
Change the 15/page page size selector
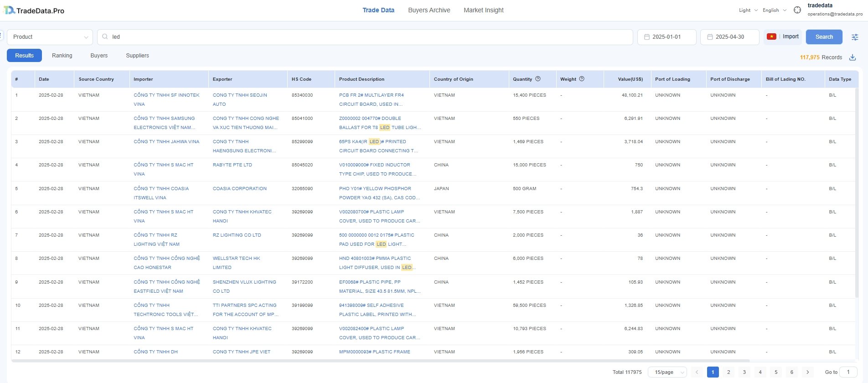[667, 372]
